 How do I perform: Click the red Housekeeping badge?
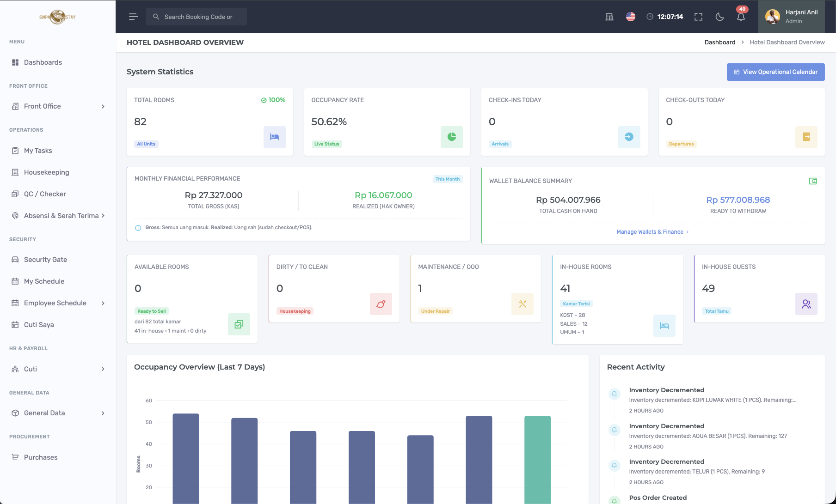[295, 311]
